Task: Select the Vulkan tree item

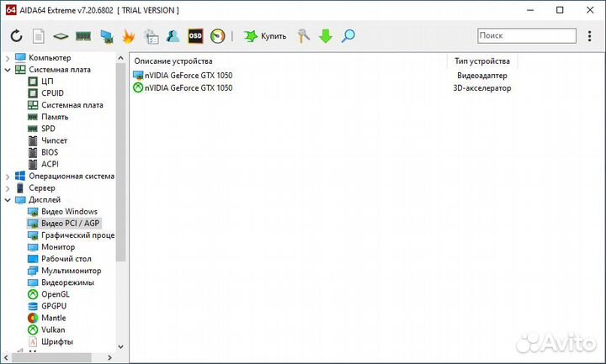Action: point(53,330)
